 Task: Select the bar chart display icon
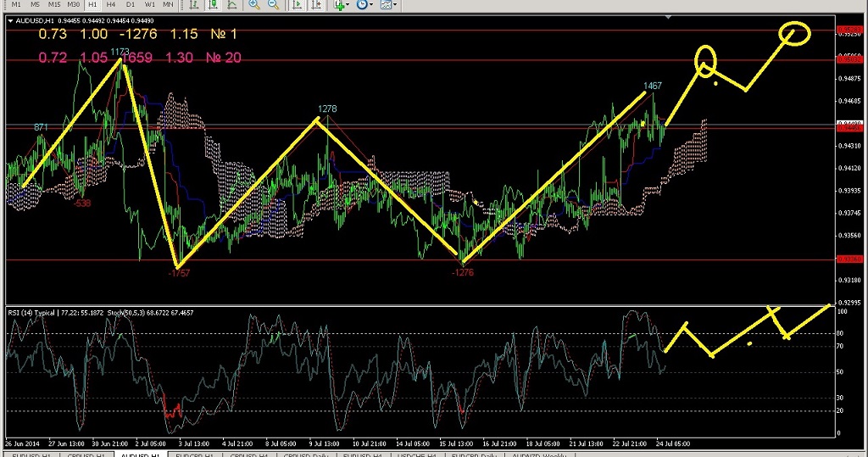pos(196,5)
